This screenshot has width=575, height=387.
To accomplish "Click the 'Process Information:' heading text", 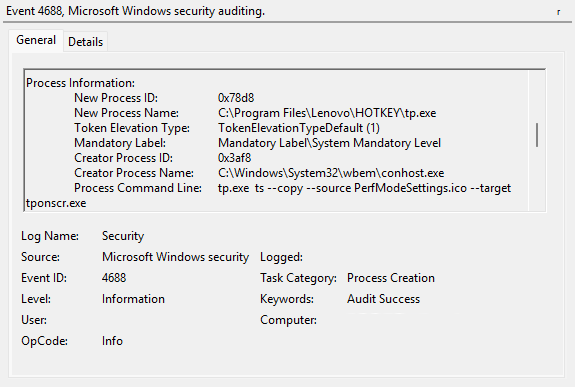I will 80,83.
